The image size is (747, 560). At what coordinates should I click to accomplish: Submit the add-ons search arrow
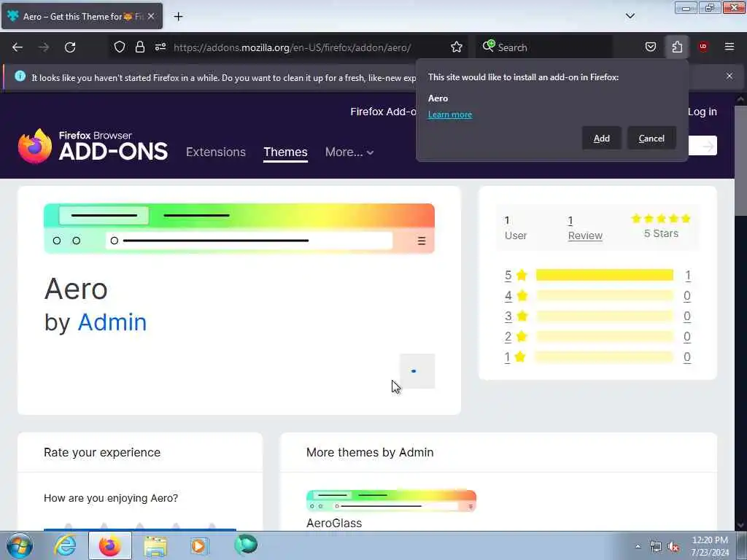click(708, 146)
